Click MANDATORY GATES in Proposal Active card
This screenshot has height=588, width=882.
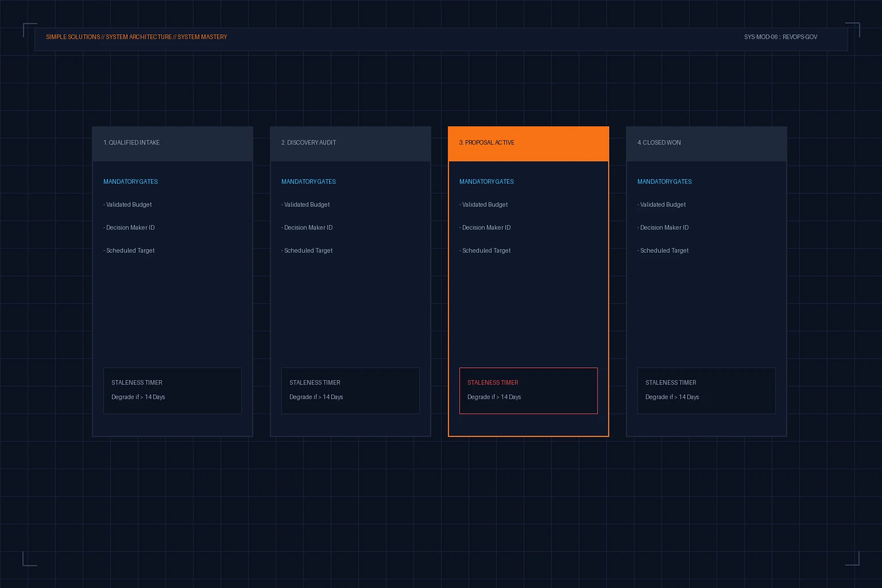tap(487, 181)
